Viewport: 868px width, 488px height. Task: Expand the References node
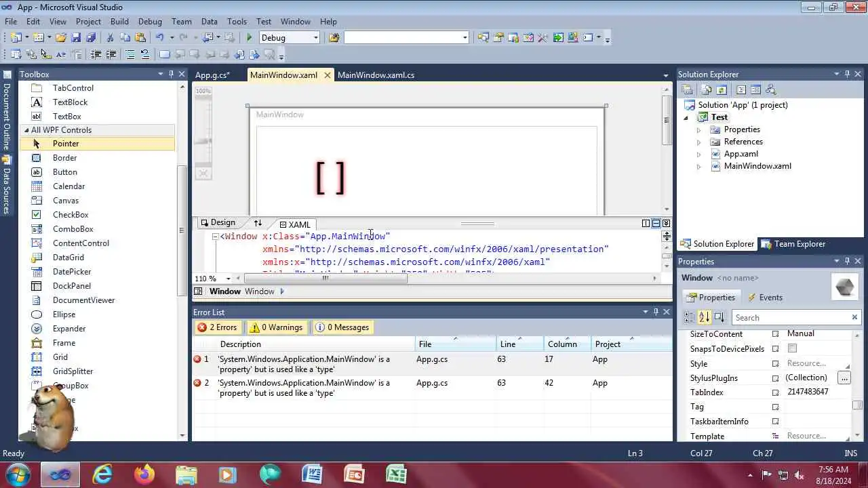(x=698, y=142)
